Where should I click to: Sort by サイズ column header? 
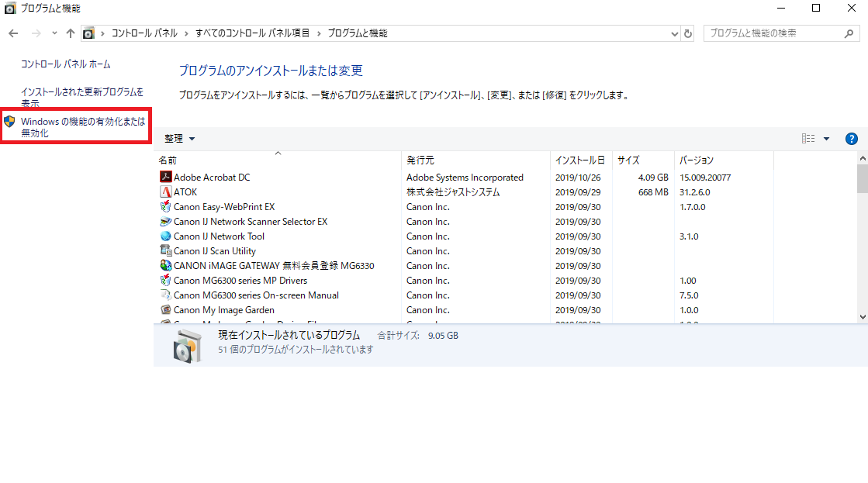click(643, 160)
